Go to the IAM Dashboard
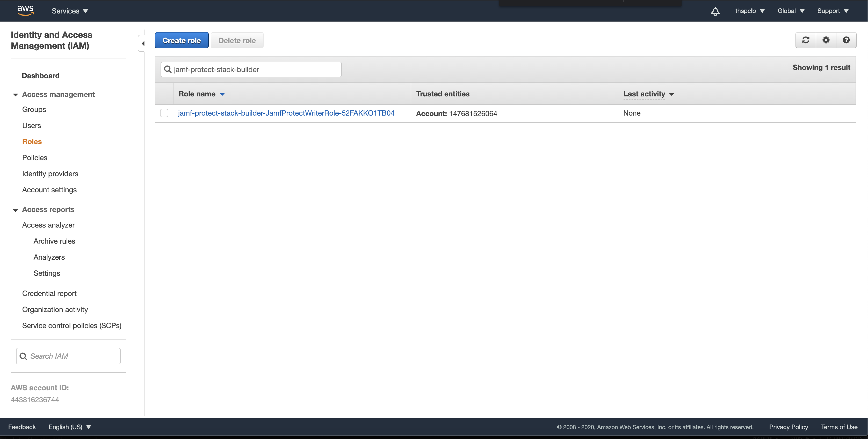 coord(41,76)
